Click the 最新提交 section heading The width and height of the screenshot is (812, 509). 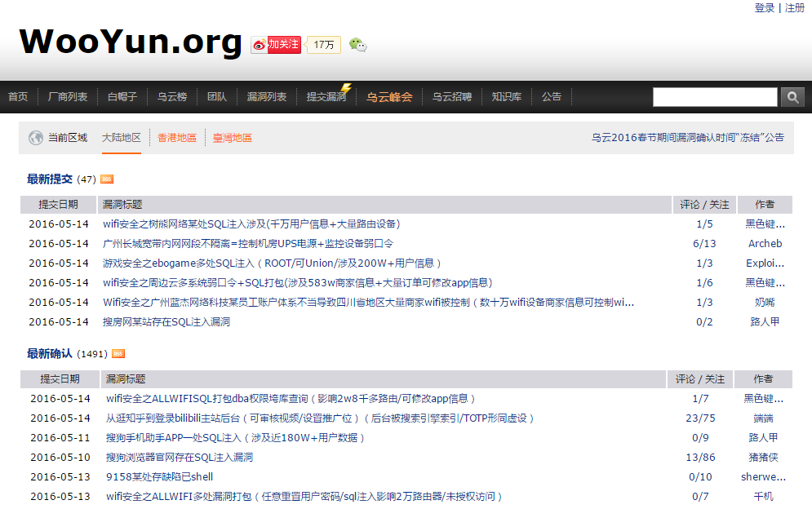[50, 179]
